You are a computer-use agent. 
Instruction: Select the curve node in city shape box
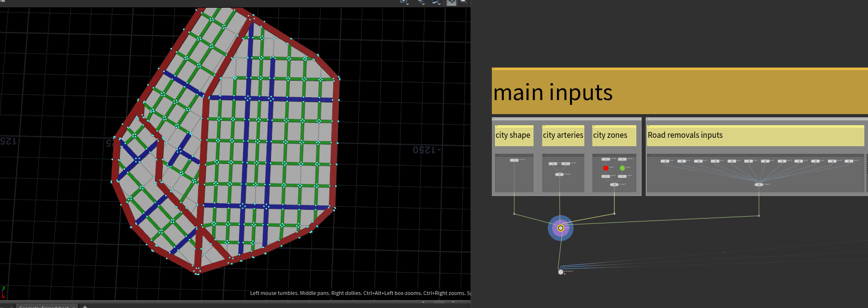pos(514,160)
